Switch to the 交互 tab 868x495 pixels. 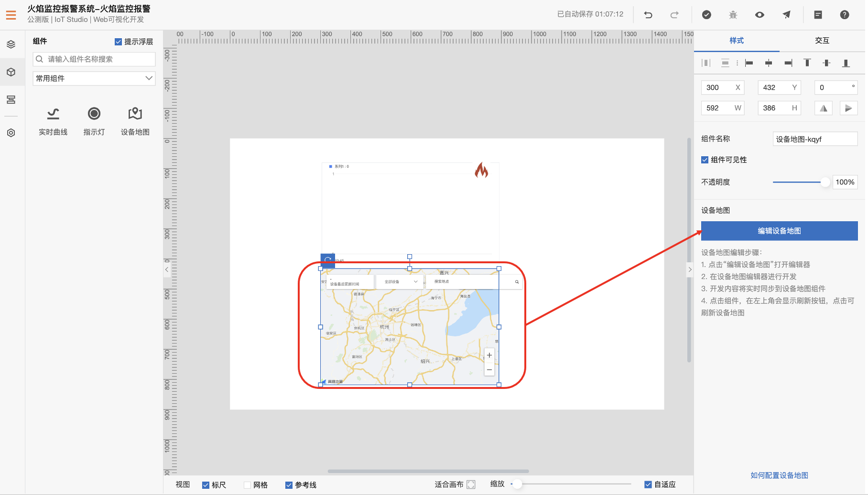pyautogui.click(x=822, y=41)
